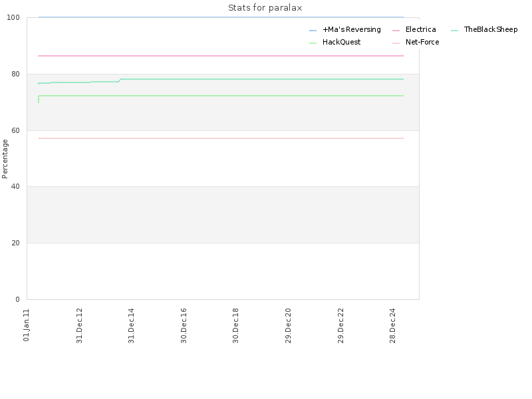Click the light pink Net-Force legend swatch

pyautogui.click(x=396, y=43)
